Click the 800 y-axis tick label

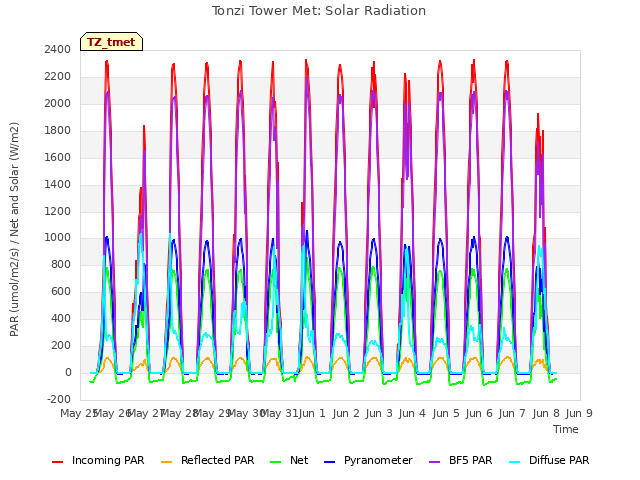coord(61,264)
